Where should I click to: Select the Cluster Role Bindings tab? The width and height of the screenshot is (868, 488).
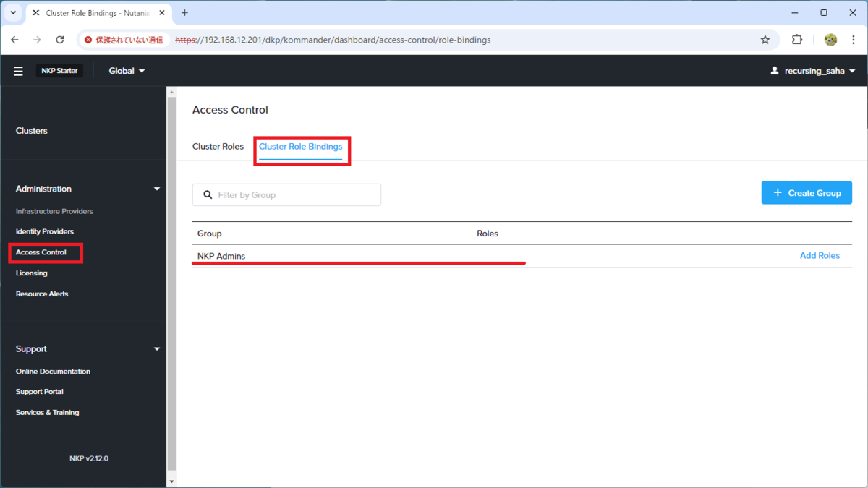[301, 147]
